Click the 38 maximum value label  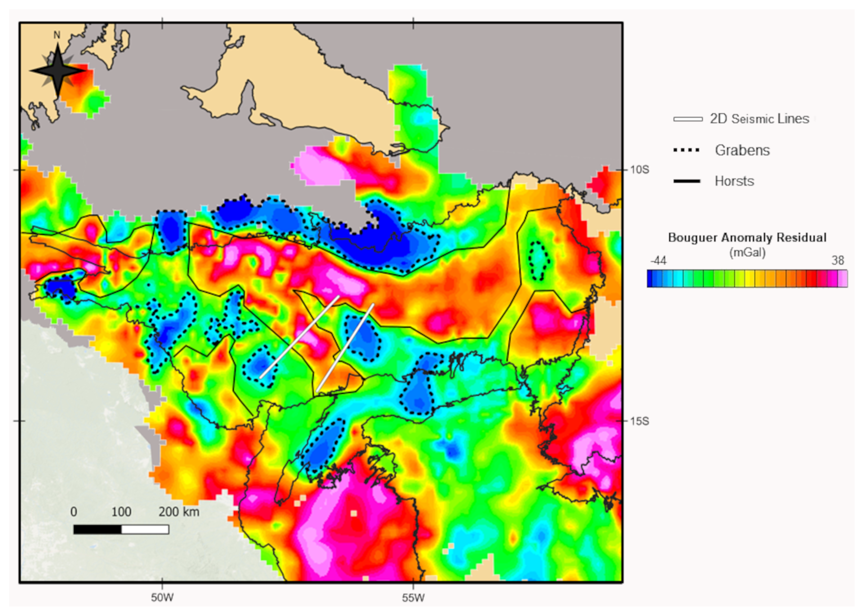pos(838,261)
